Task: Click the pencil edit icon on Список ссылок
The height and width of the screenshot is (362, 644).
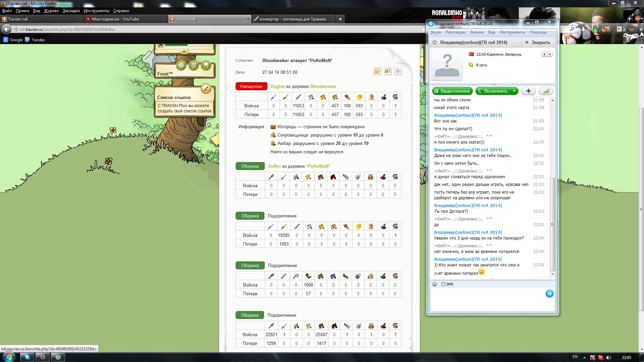Action: (x=206, y=89)
